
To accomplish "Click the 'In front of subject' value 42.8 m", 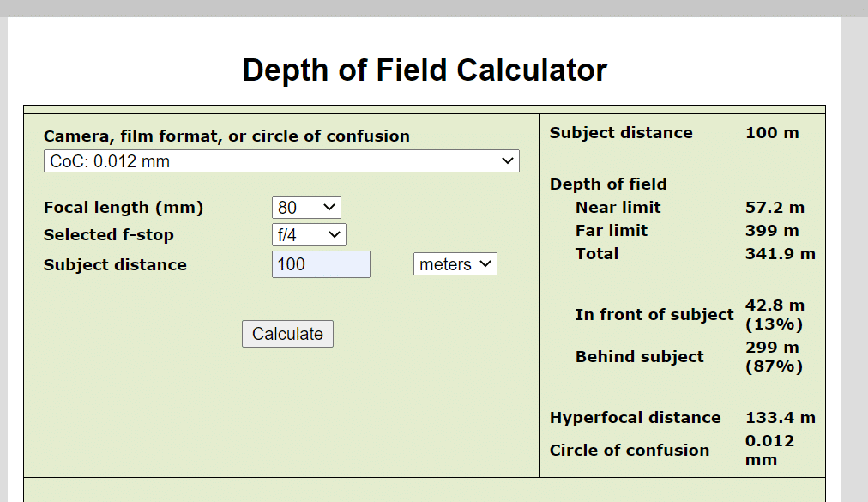I will 775,315.
